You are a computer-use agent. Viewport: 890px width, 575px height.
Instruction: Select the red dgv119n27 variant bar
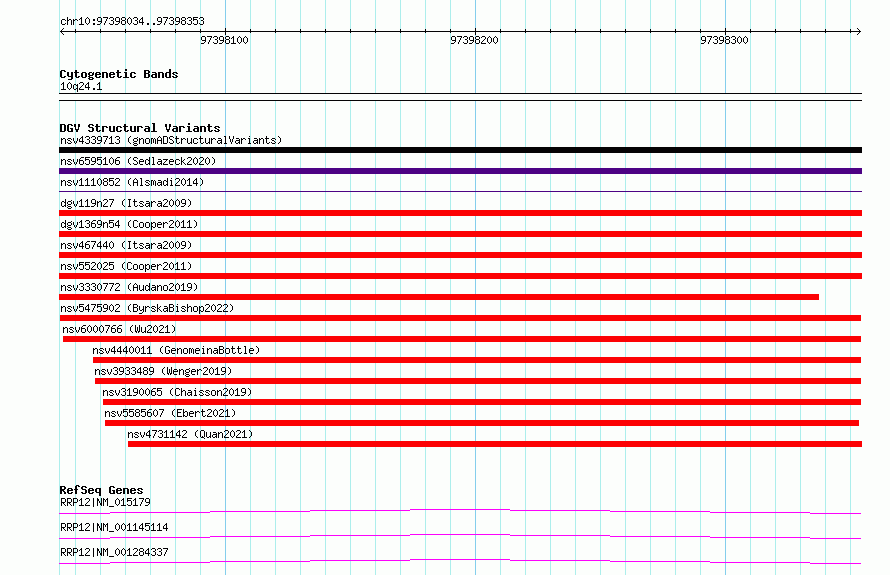460,213
